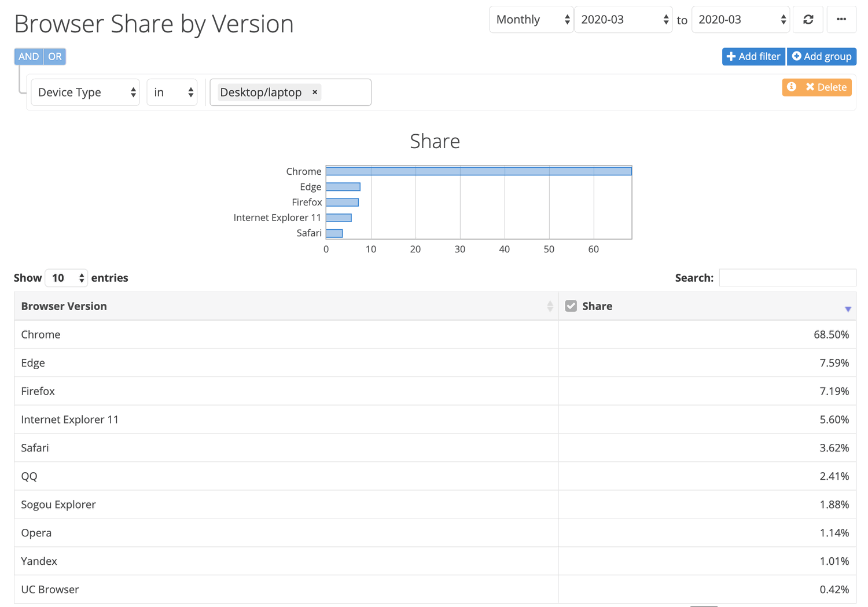Viewport: 868px width, 607px height.
Task: Change Show entries count from 10
Action: pyautogui.click(x=65, y=278)
